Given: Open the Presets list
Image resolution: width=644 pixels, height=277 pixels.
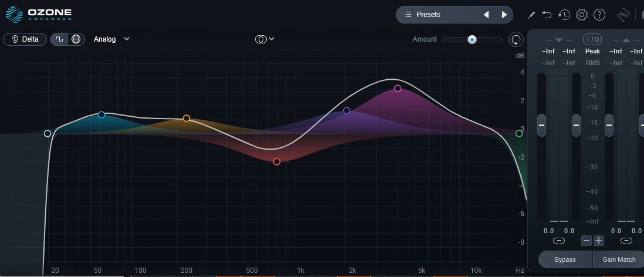Looking at the screenshot, I should point(427,15).
